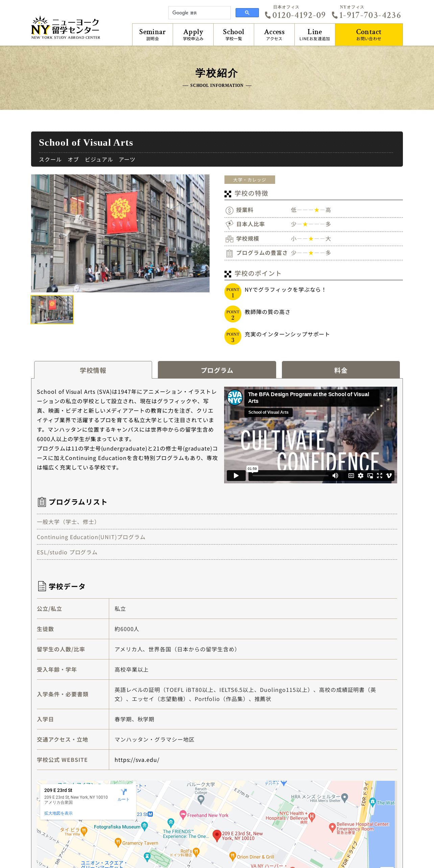Click the yellow Contact button
The width and height of the screenshot is (434, 868).
coord(369,34)
